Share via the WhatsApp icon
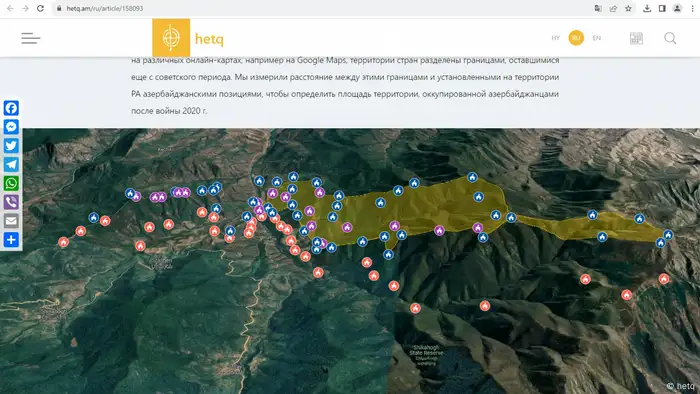The height and width of the screenshot is (394, 700). point(11,183)
